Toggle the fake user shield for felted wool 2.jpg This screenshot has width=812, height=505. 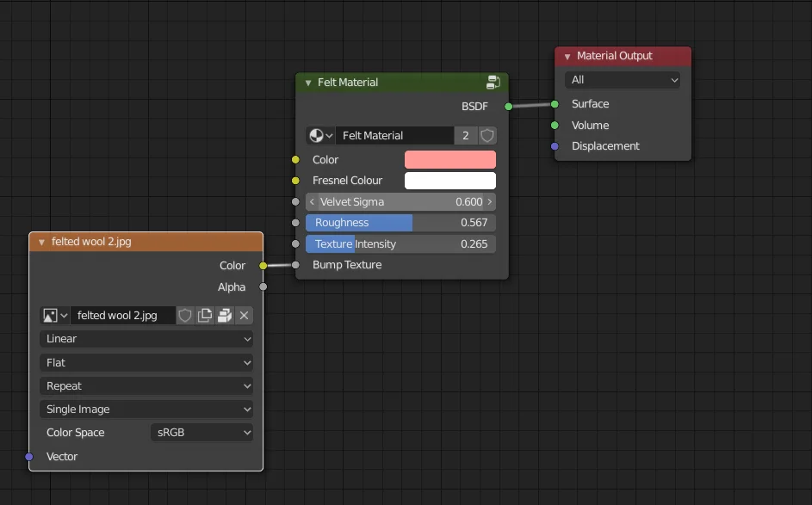(185, 315)
